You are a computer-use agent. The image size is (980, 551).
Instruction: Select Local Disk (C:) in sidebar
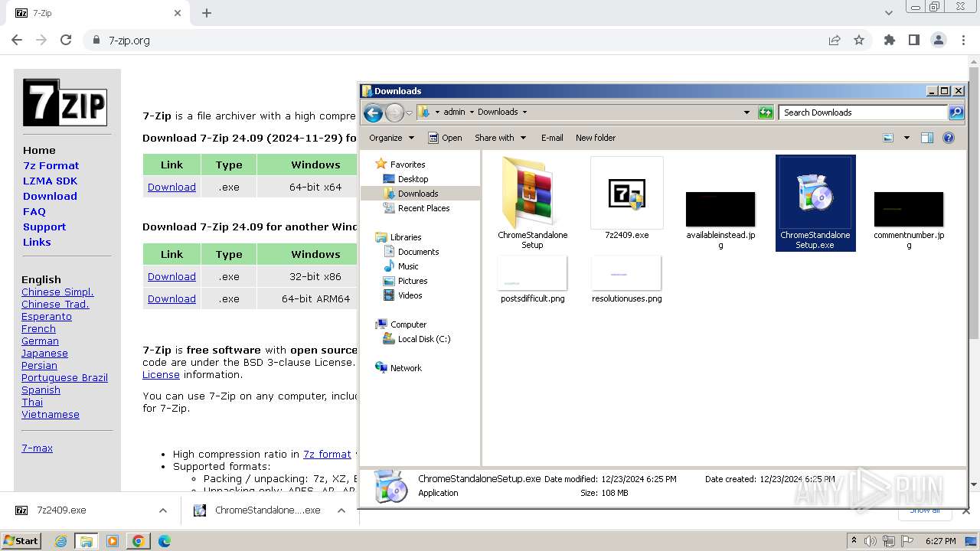[416, 339]
